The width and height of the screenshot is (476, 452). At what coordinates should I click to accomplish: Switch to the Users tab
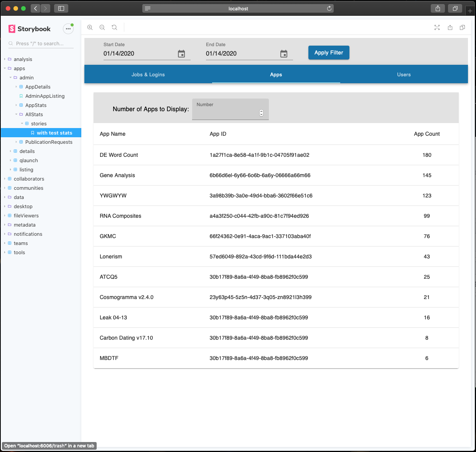point(404,74)
